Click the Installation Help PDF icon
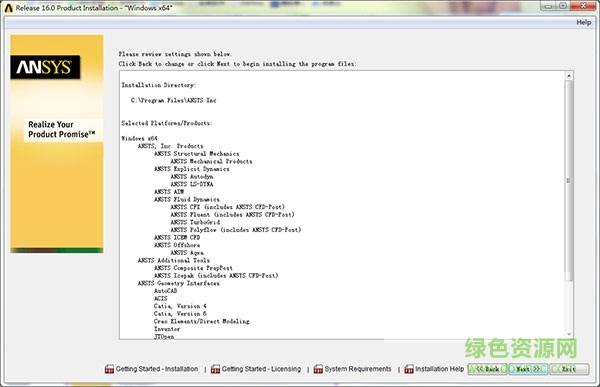This screenshot has width=600, height=387. click(409, 369)
